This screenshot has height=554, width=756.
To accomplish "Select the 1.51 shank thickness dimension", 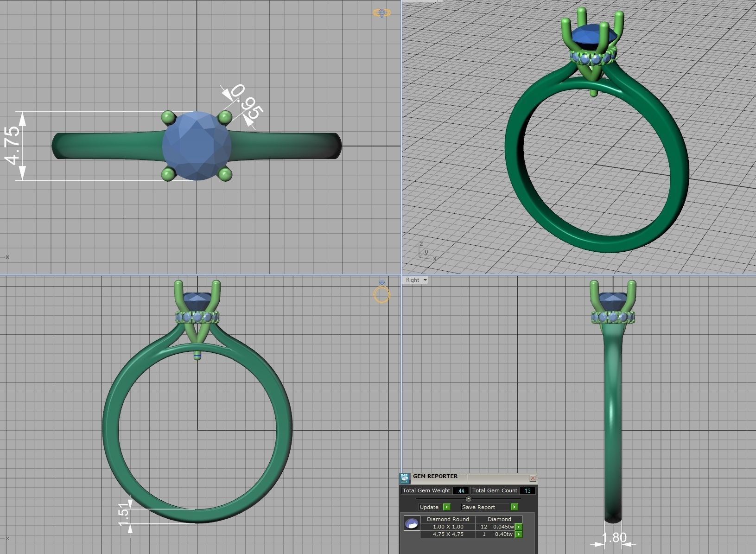I will 123,515.
